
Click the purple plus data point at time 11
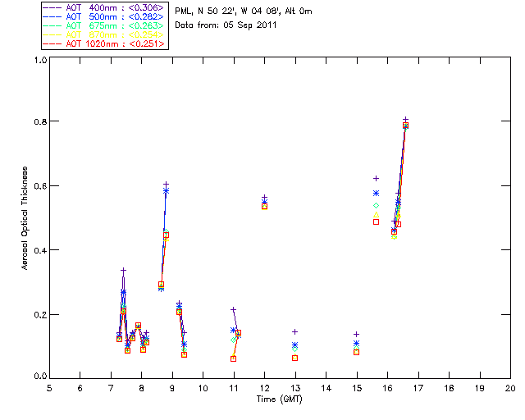[233, 310]
